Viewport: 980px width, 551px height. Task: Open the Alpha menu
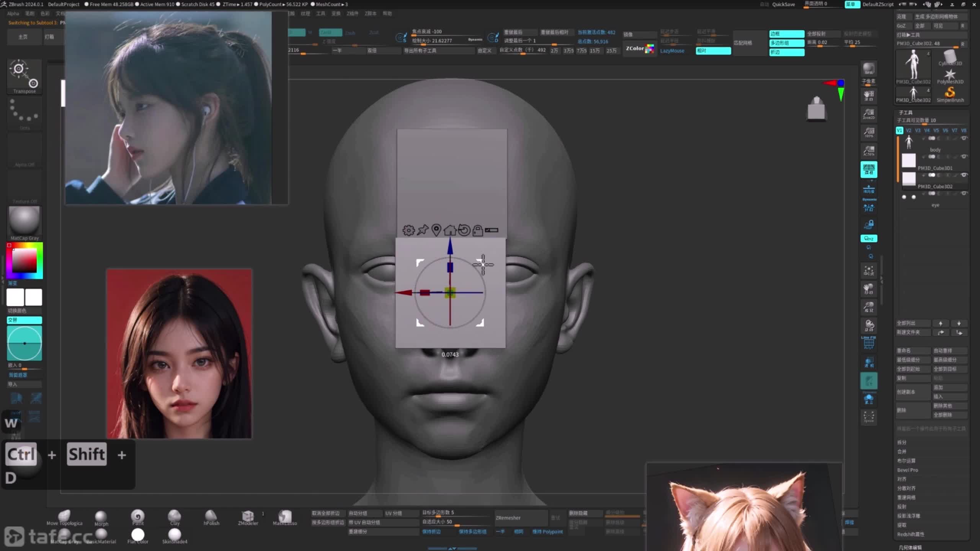13,13
